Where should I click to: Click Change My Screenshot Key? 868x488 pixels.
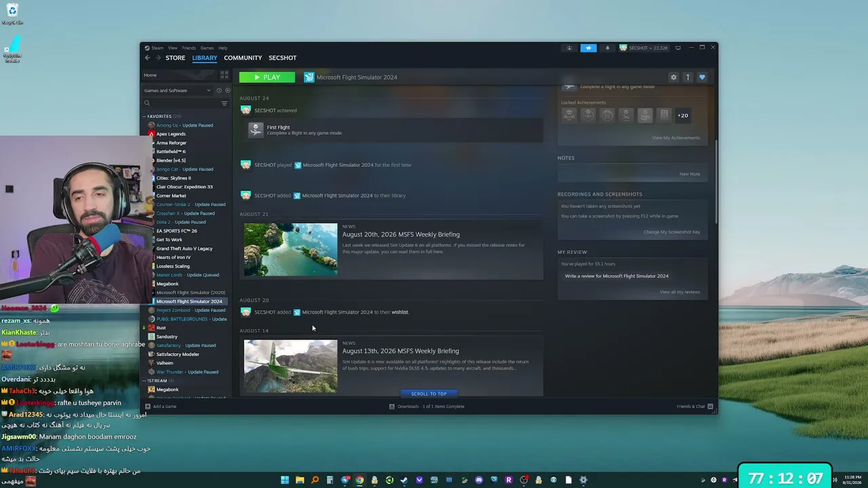pos(671,232)
